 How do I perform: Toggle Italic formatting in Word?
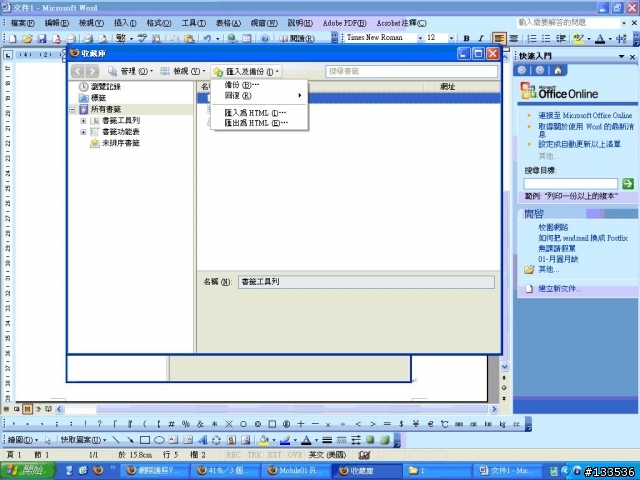480,38
